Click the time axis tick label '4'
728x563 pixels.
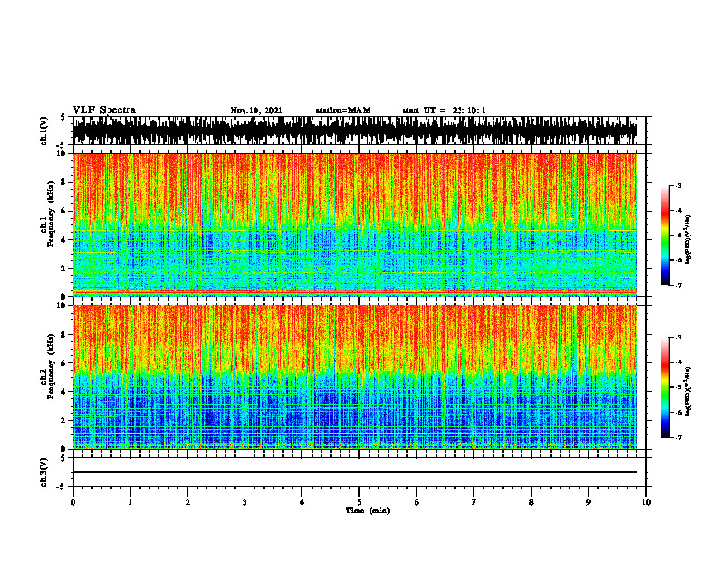(x=302, y=502)
